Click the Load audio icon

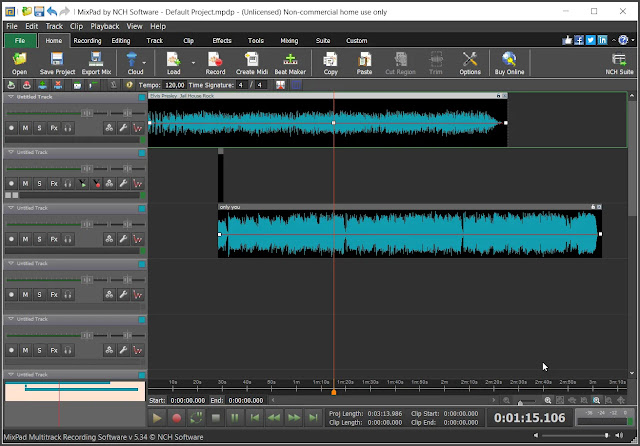click(x=173, y=63)
